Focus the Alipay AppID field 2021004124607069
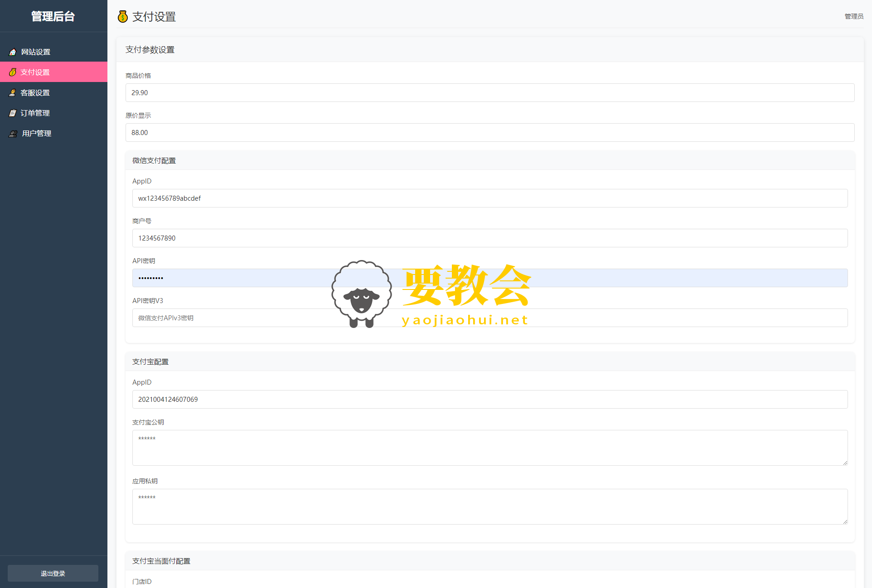Image resolution: width=872 pixels, height=588 pixels. coord(490,399)
